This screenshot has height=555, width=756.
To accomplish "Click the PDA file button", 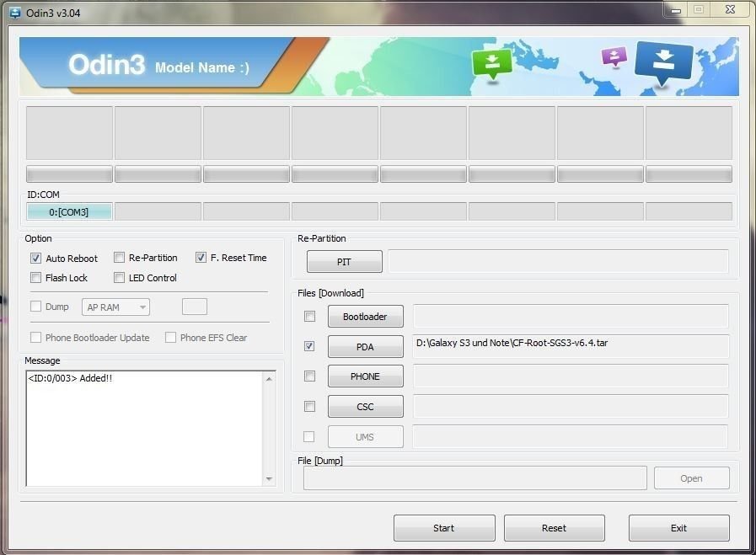I will (366, 346).
